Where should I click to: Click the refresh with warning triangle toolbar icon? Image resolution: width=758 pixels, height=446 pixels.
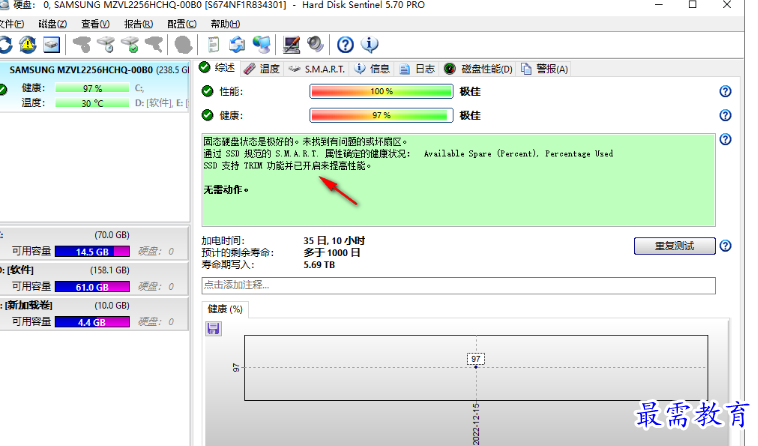pyautogui.click(x=28, y=45)
